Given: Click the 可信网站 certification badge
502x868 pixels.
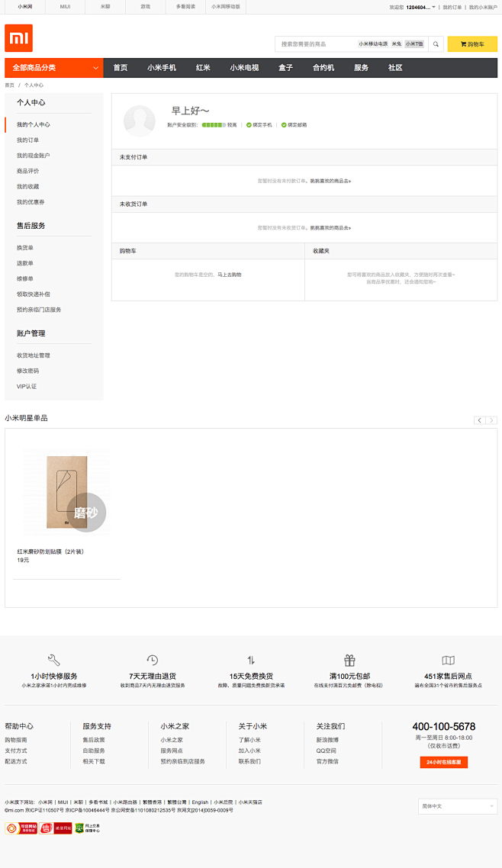Looking at the screenshot, I should point(21,828).
